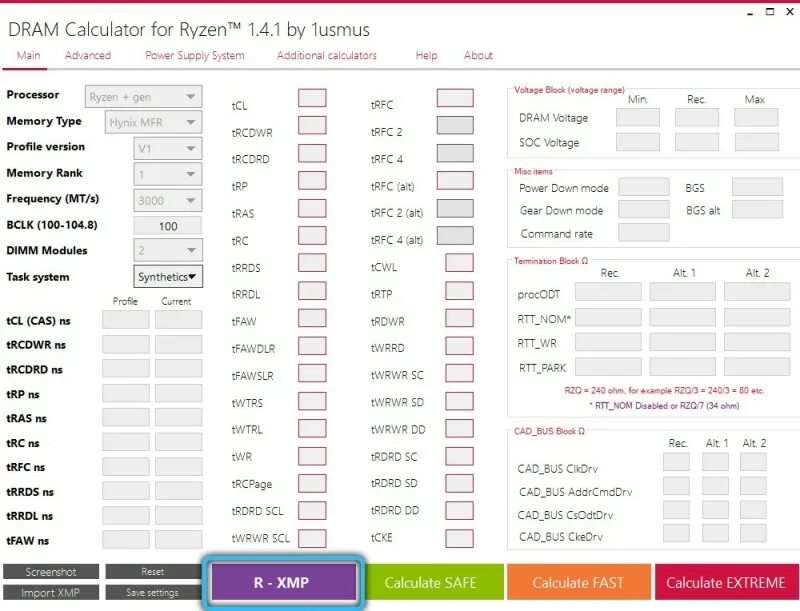Click Gear Down mode field
Screen dimensions: 800x611
tap(644, 209)
